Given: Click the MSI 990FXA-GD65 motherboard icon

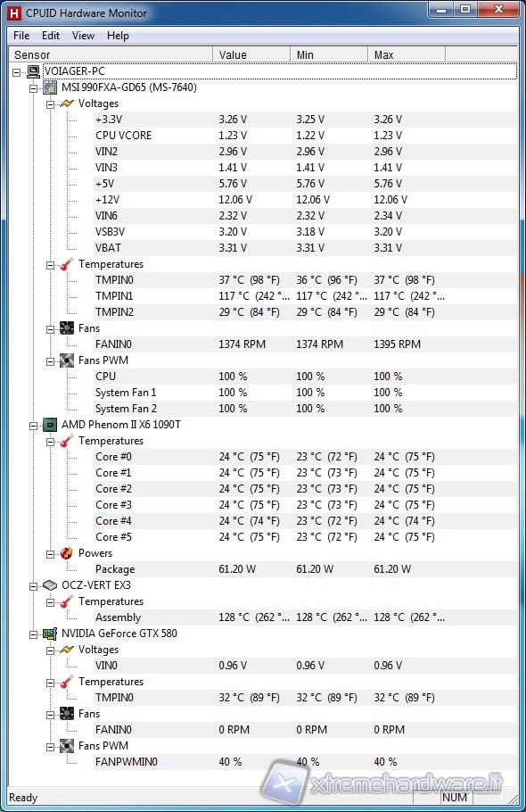Looking at the screenshot, I should tap(50, 87).
